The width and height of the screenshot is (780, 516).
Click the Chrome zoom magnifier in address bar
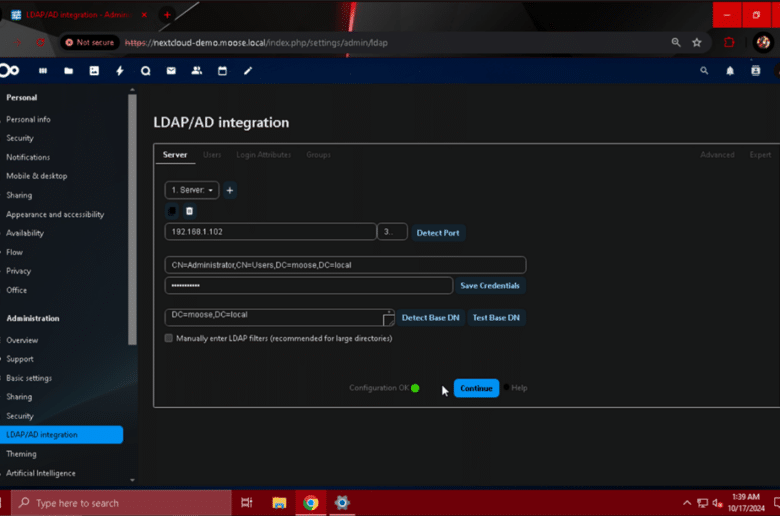coord(676,43)
